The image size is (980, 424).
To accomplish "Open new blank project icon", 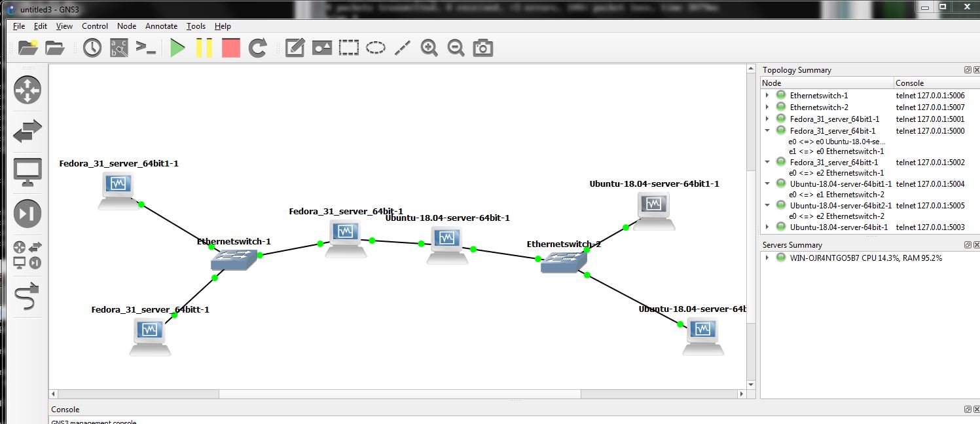I will tap(28, 48).
